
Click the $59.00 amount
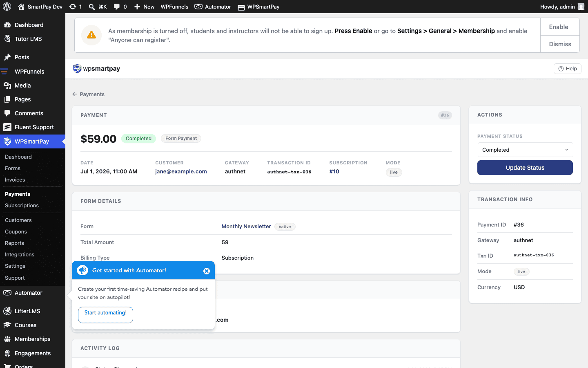coord(98,139)
